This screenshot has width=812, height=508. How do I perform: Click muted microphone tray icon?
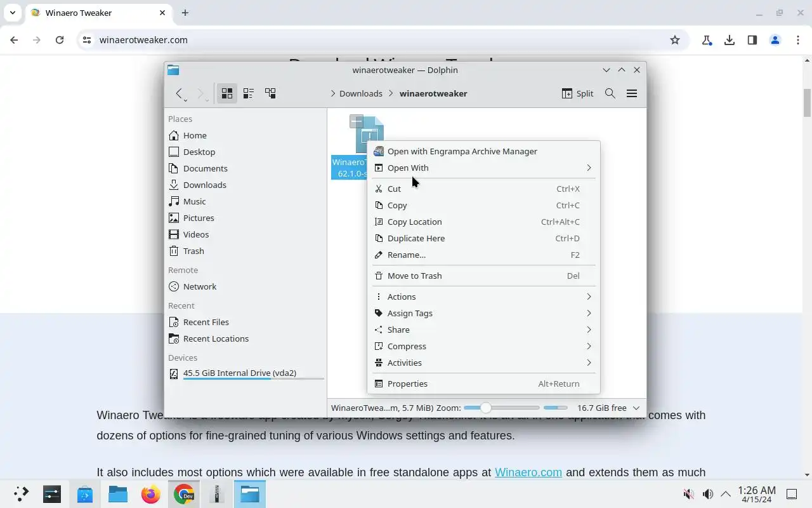[689, 494]
